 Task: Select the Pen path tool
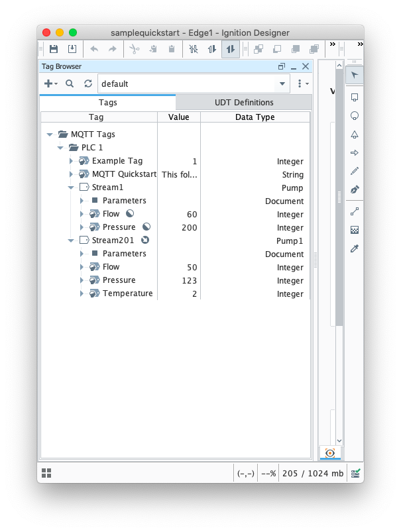(355, 189)
